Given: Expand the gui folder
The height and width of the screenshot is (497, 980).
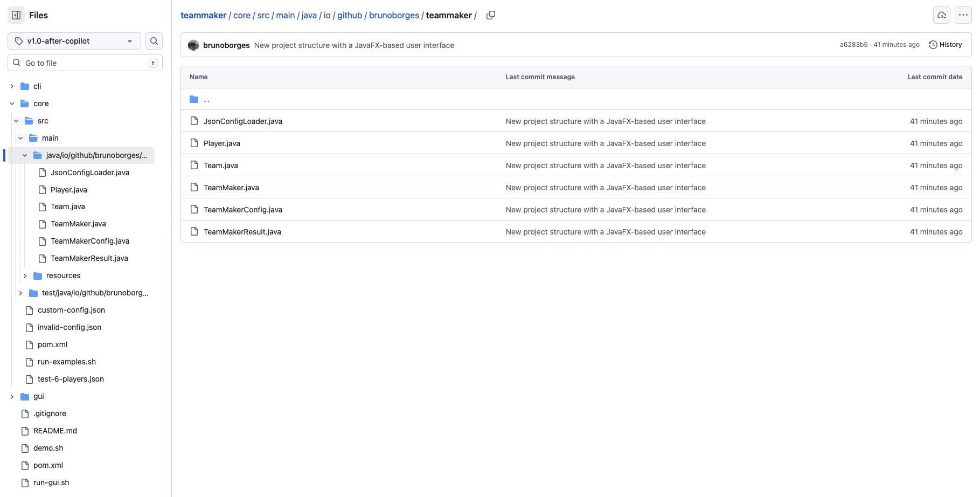Looking at the screenshot, I should point(12,396).
